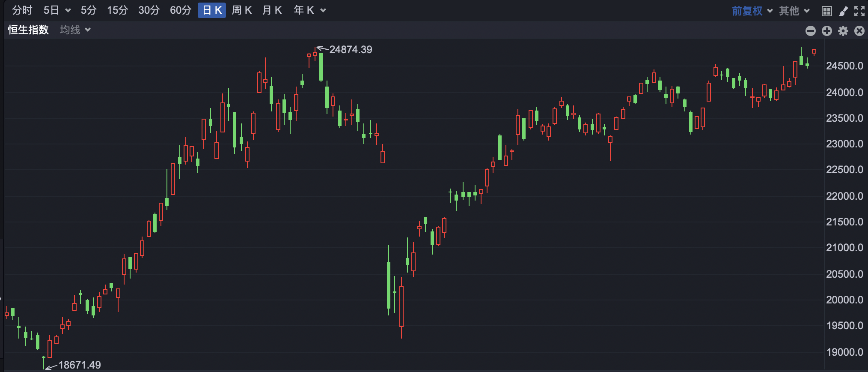Image resolution: width=868 pixels, height=372 pixels.
Task: Expand the dropdown arrow beside 年K
Action: pos(323,11)
